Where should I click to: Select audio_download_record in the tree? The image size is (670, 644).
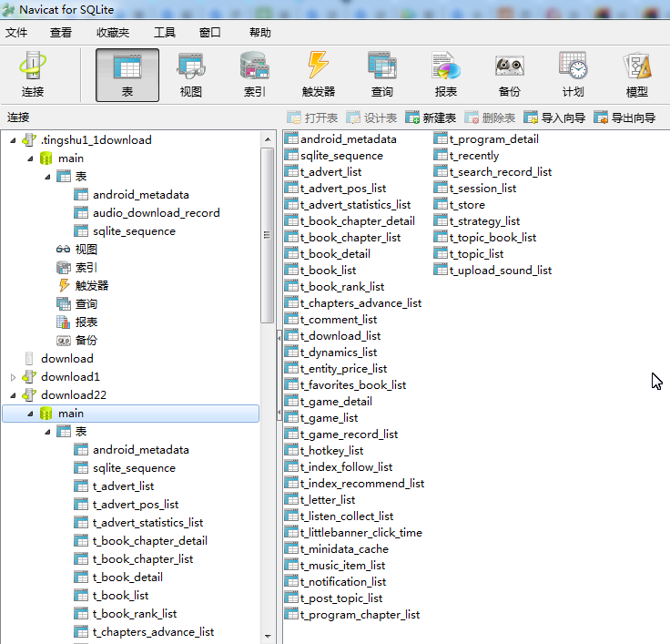156,213
